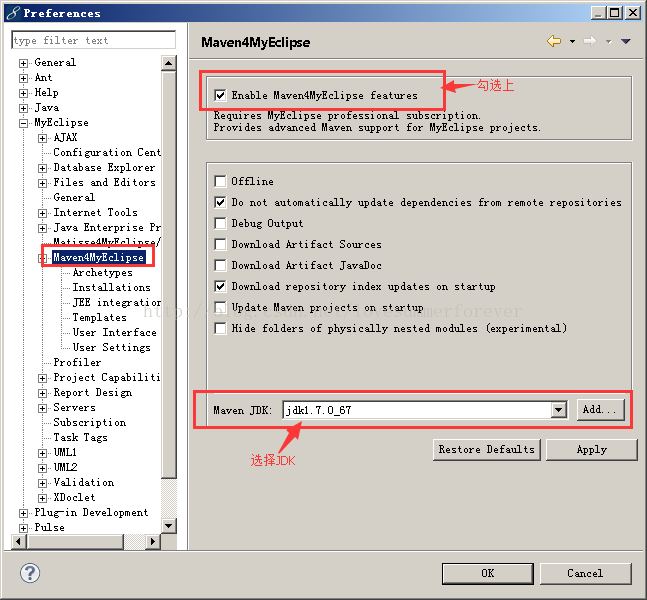Screen dimensions: 647x600
Task: Click the tree horizontal scrollbar thumb
Action: click(76, 541)
